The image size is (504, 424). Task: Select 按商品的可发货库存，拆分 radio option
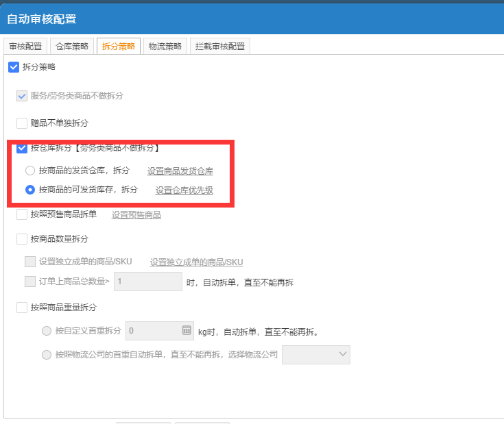click(30, 190)
